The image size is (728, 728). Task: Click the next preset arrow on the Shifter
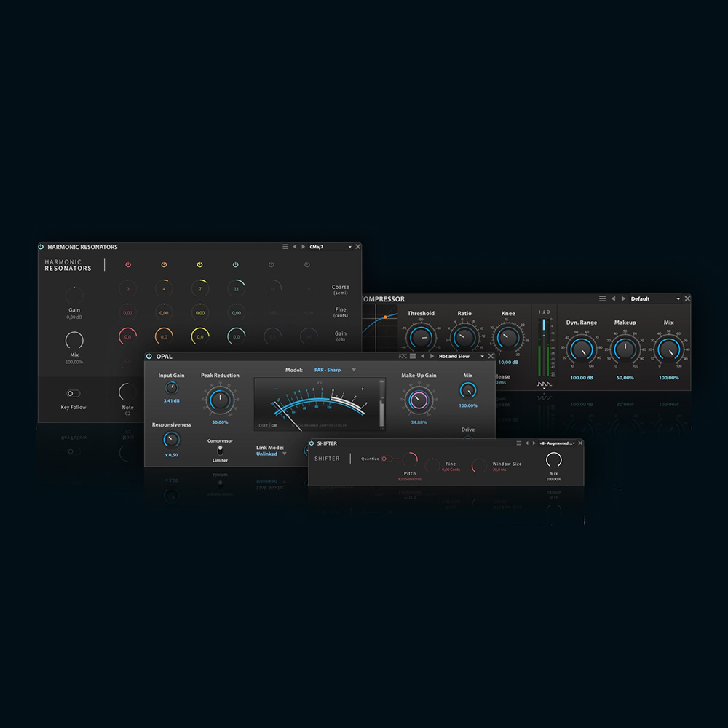[x=534, y=443]
